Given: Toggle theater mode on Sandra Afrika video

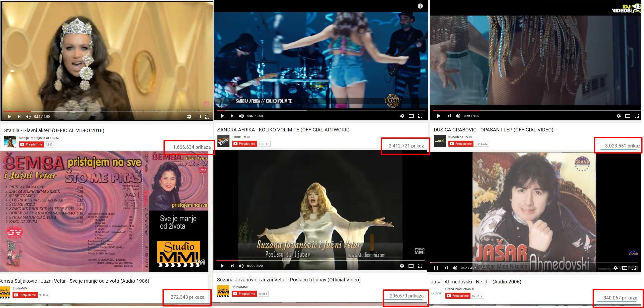Looking at the screenshot, I should pos(411,116).
